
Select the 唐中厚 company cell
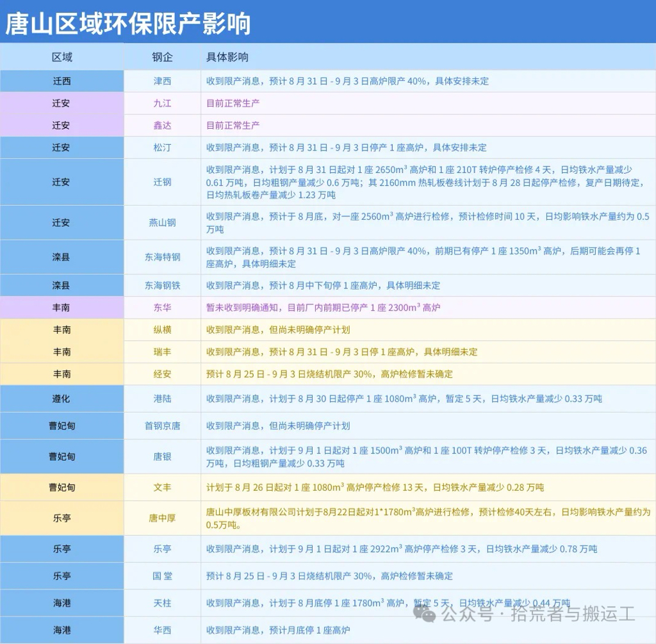(162, 518)
